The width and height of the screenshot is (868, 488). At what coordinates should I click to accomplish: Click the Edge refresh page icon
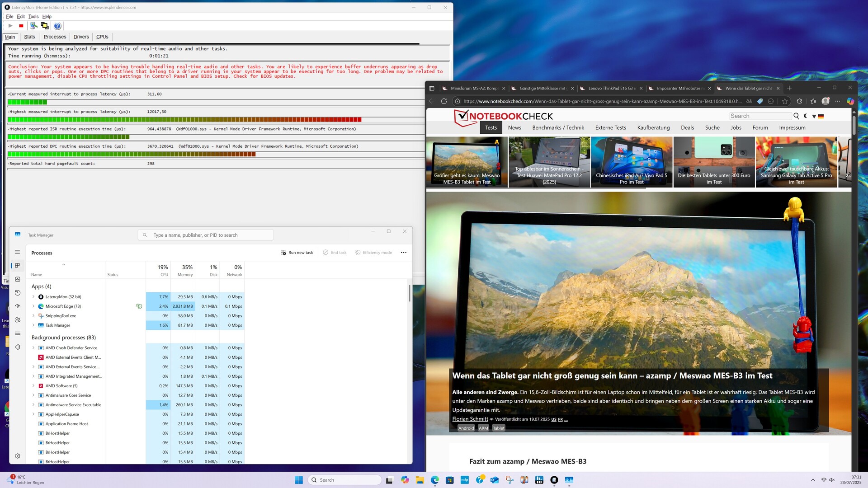point(444,101)
